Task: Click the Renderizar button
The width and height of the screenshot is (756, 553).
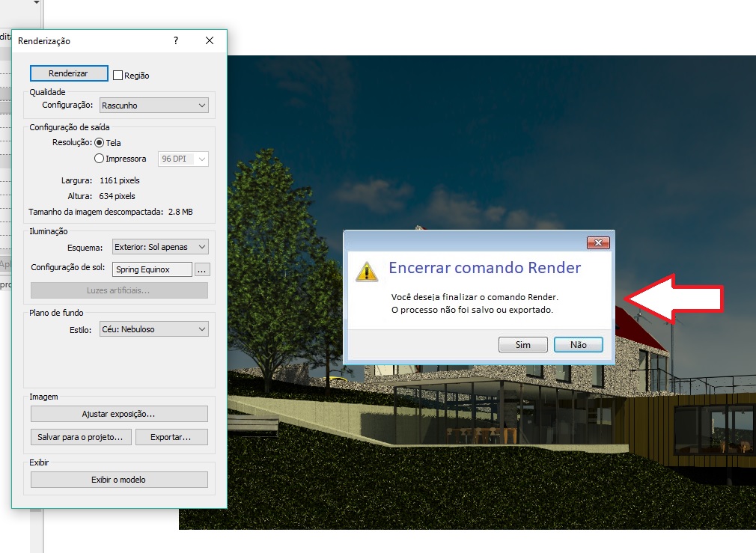Action: 69,73
